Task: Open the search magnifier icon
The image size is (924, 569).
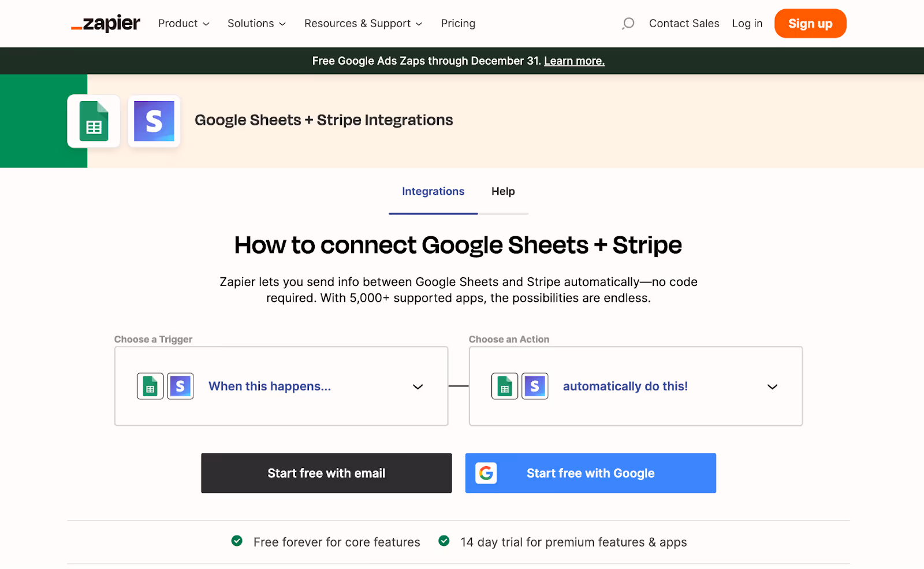Action: point(628,24)
